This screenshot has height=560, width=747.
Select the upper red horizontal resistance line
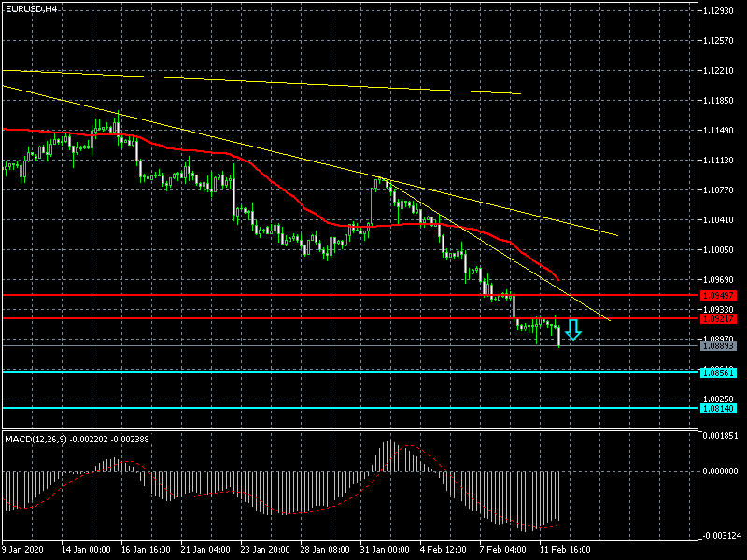tap(280, 295)
